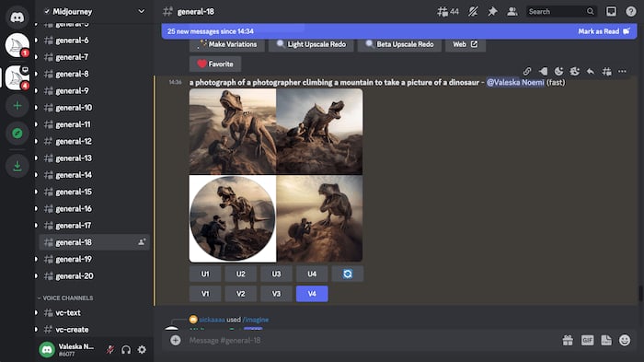Image resolution: width=644 pixels, height=362 pixels.
Task: Click the /imagine command link
Action: [256, 320]
